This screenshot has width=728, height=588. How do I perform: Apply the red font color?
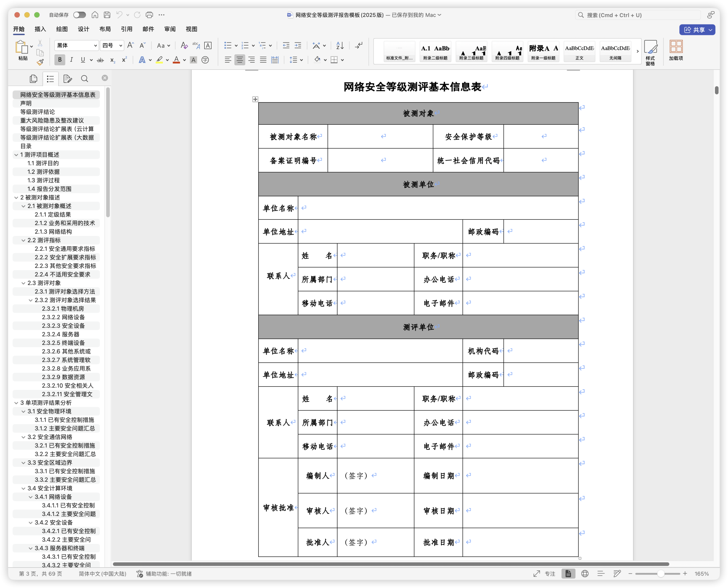[x=176, y=60]
